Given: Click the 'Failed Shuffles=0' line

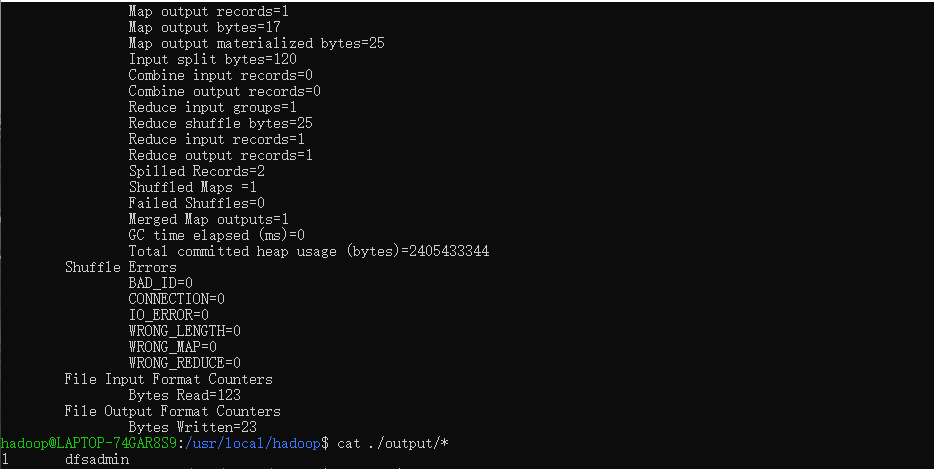Looking at the screenshot, I should click(196, 204).
